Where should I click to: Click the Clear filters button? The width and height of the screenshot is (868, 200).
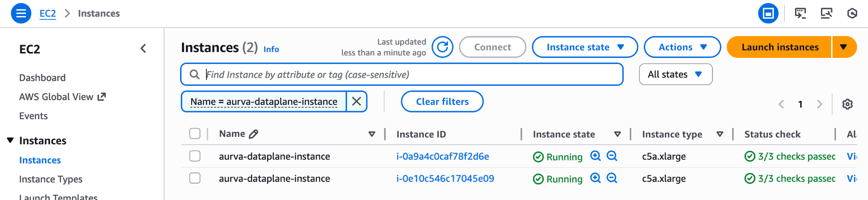[x=442, y=101]
